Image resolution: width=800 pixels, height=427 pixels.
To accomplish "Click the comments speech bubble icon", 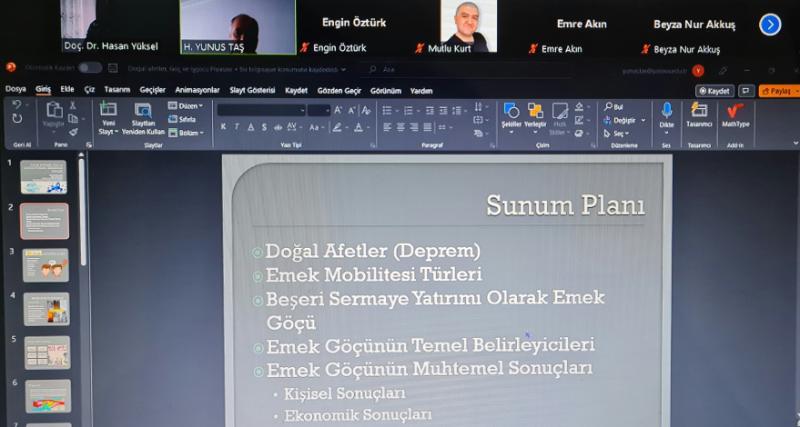I will point(746,91).
